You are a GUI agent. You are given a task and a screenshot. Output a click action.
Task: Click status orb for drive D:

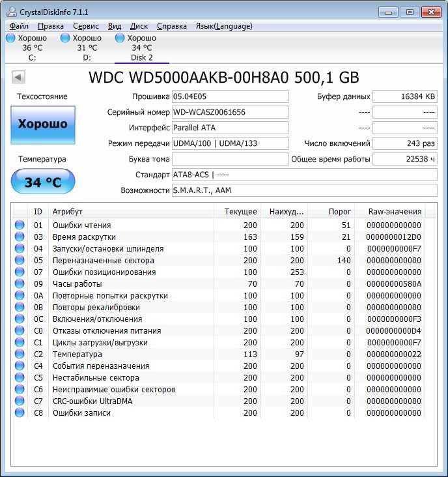(65, 38)
